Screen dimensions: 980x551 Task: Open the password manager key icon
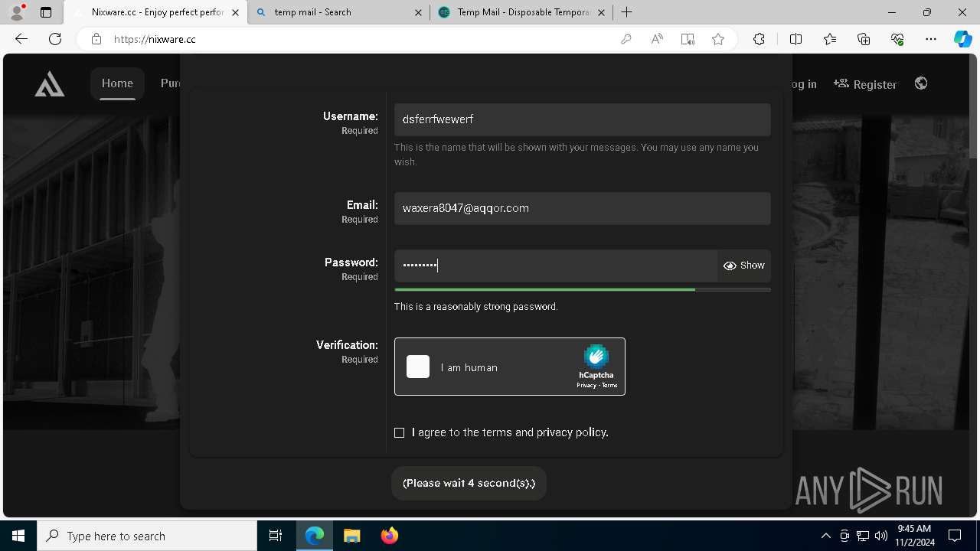tap(626, 39)
